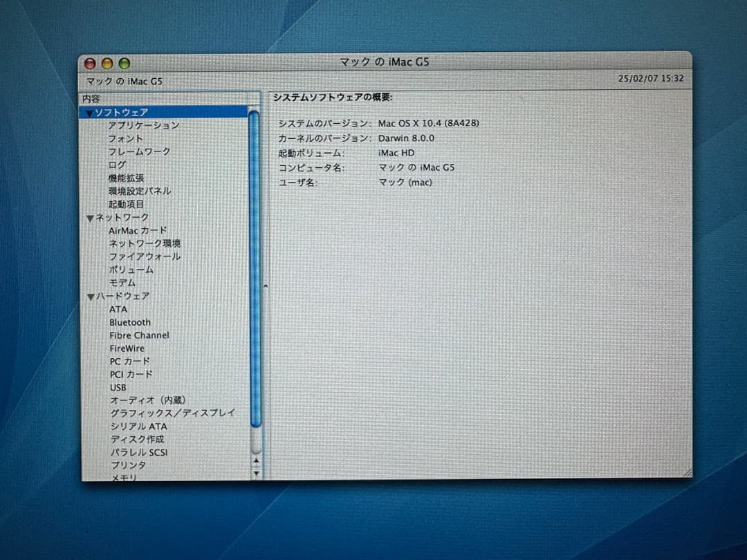Select FireWire in the hardware list
The image size is (747, 560).
tap(126, 348)
